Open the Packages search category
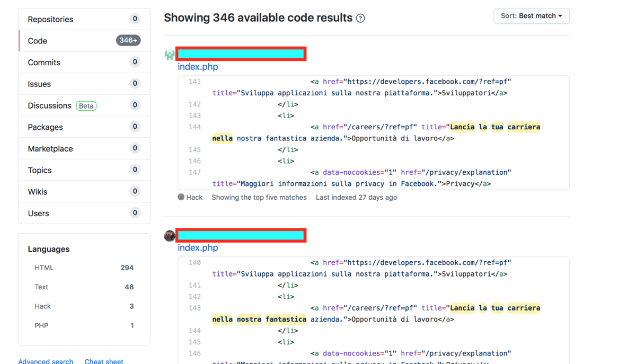 point(84,127)
